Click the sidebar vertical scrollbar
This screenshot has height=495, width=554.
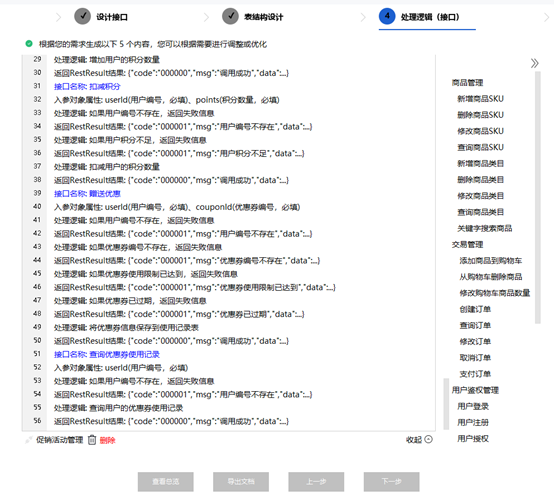point(538,198)
